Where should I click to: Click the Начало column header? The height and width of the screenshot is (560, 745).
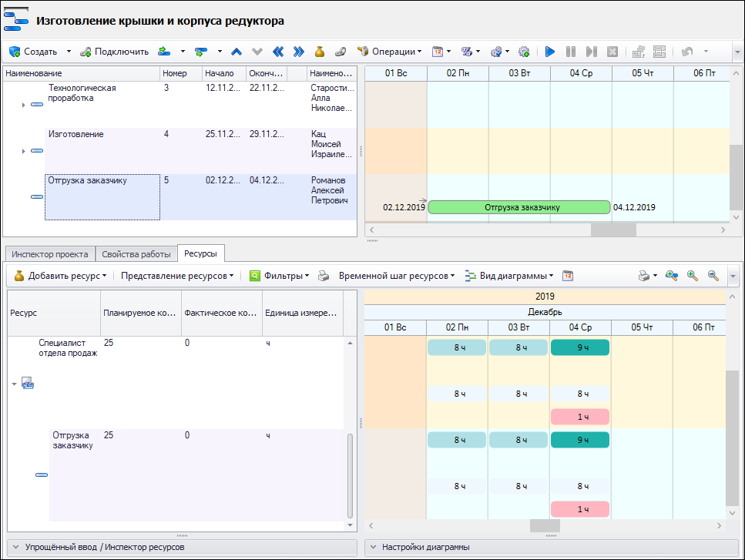pyautogui.click(x=224, y=74)
